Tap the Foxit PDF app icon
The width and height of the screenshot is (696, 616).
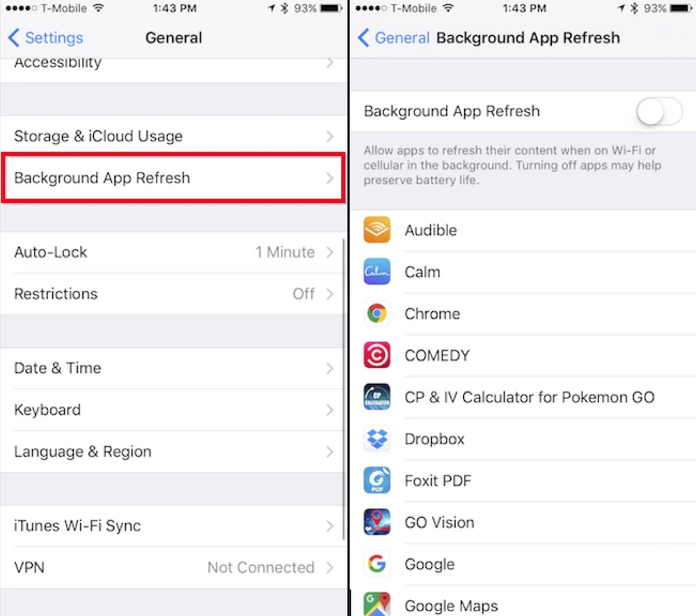tap(377, 480)
